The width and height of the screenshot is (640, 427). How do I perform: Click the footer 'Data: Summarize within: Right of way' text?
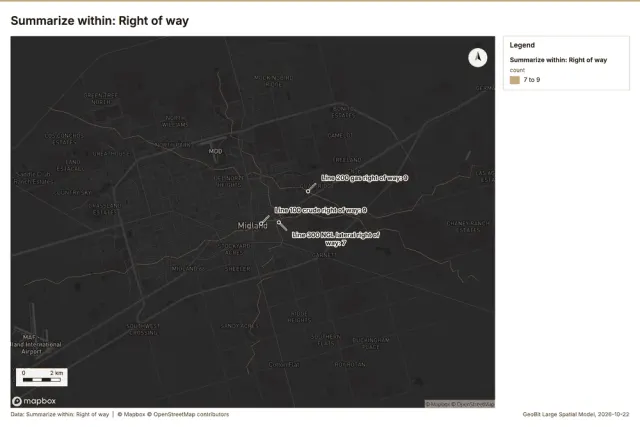(60, 414)
